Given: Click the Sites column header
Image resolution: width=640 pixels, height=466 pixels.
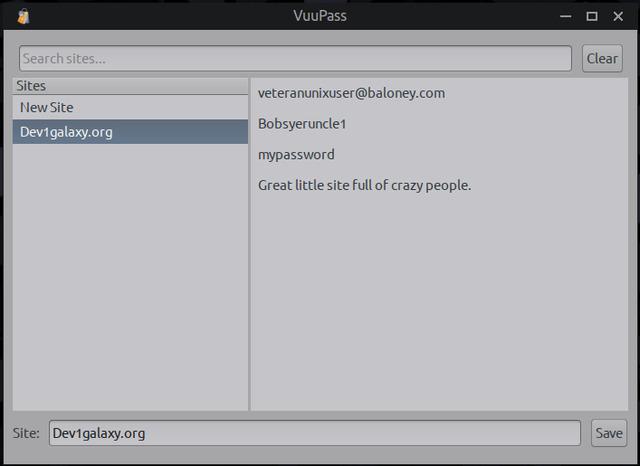Looking at the screenshot, I should 130,86.
